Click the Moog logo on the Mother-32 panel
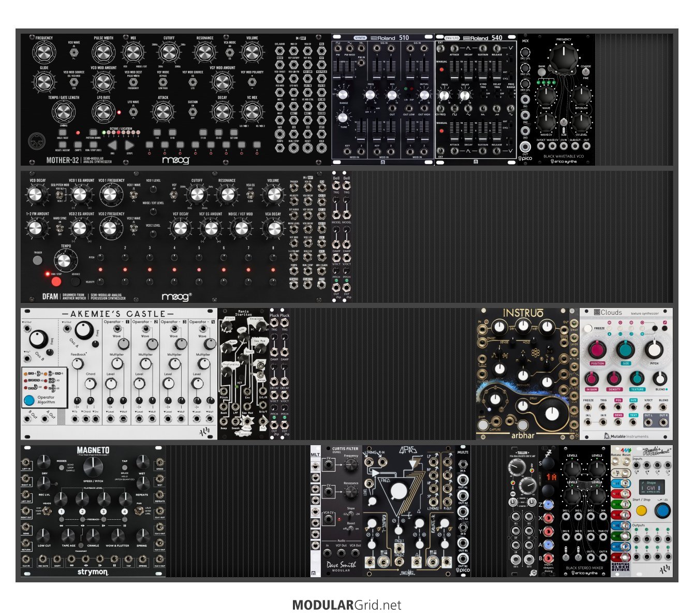This screenshot has height=616, width=694. (175, 160)
